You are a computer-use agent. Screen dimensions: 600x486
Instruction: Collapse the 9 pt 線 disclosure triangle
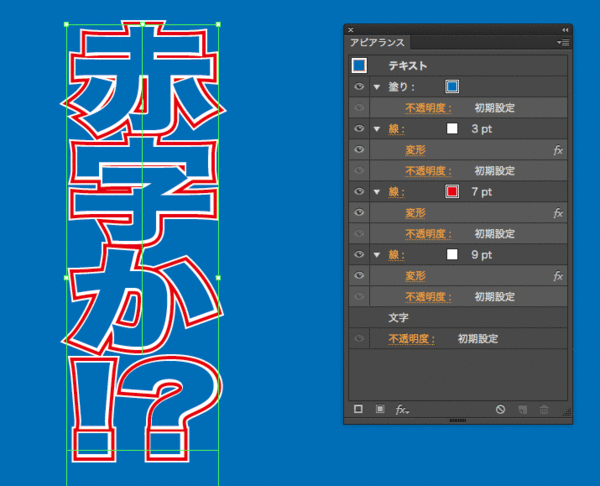[x=377, y=255]
